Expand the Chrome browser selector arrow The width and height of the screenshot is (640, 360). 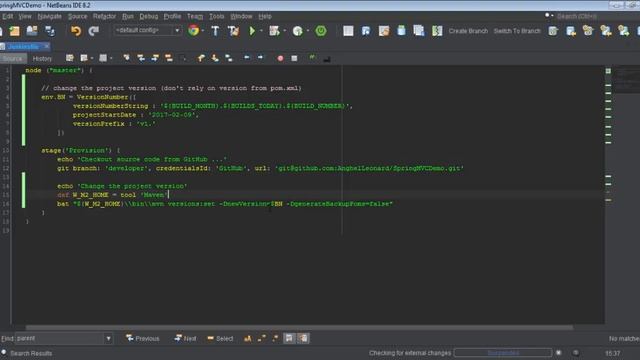203,31
